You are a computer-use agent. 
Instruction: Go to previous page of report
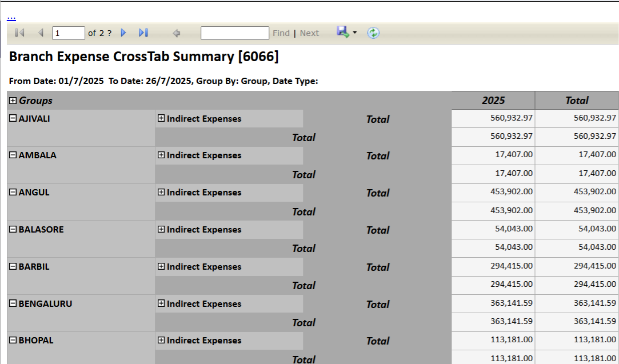click(x=41, y=33)
